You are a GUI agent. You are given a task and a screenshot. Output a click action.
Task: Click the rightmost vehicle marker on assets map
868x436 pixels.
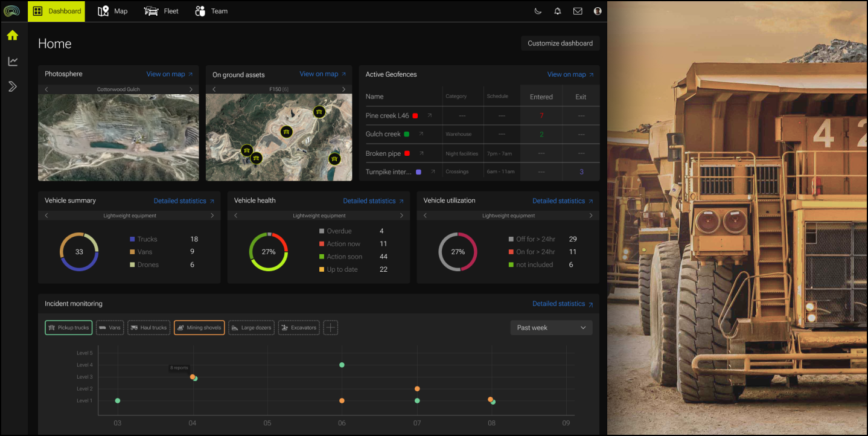(335, 159)
